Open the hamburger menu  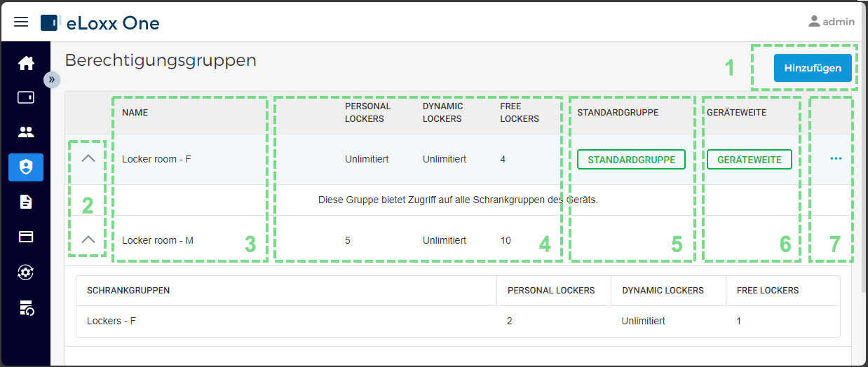[x=21, y=22]
